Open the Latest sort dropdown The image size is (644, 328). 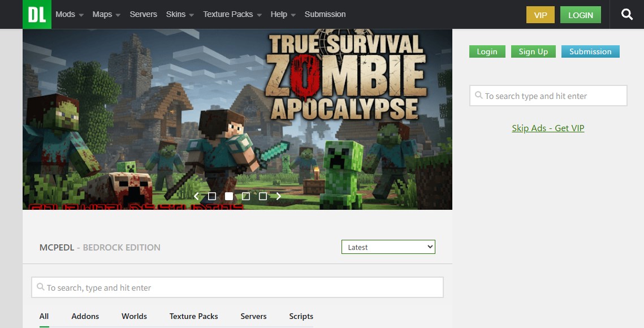tap(388, 247)
